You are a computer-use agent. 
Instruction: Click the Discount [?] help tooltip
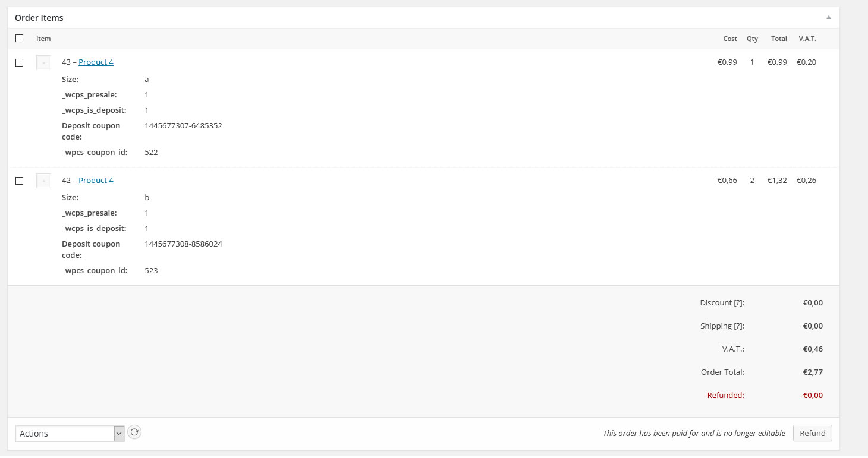pyautogui.click(x=738, y=303)
